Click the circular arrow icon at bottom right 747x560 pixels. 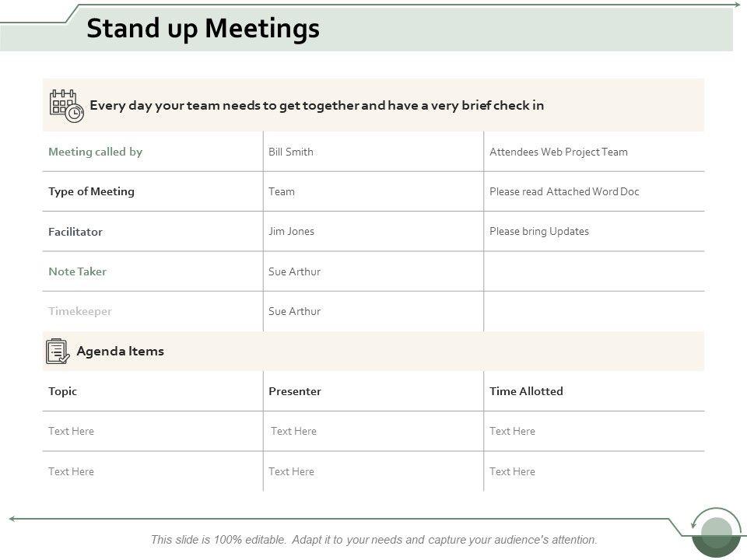[716, 532]
